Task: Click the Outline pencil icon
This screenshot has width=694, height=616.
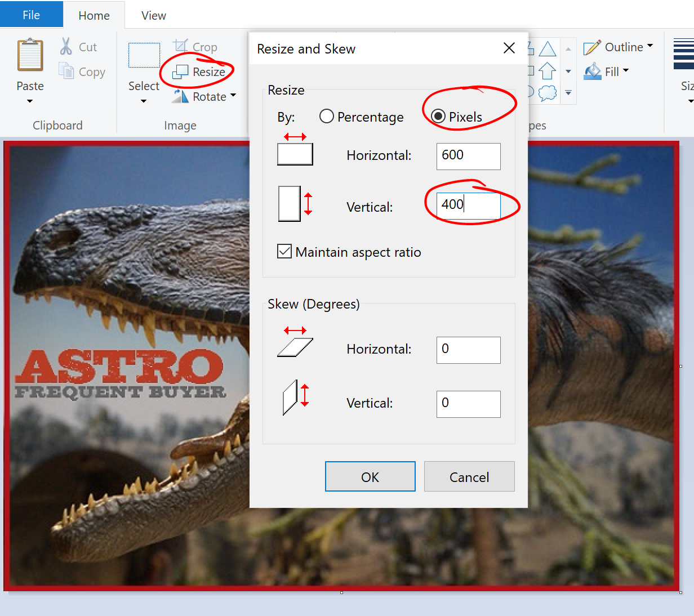Action: pos(592,47)
